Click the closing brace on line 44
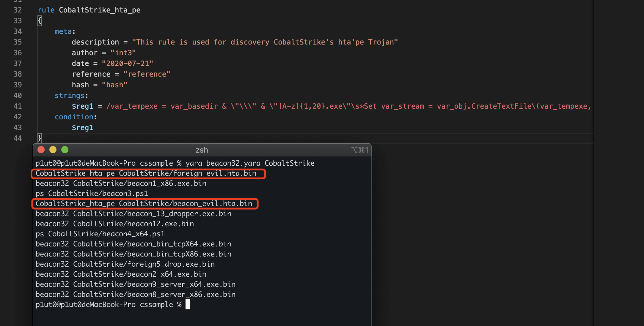 (x=40, y=138)
